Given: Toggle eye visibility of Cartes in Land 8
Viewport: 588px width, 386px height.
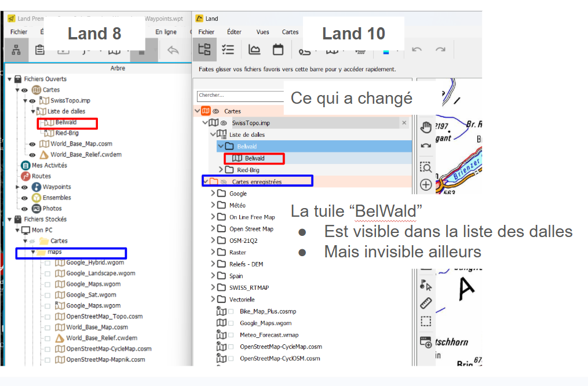Looking at the screenshot, I should [x=25, y=90].
